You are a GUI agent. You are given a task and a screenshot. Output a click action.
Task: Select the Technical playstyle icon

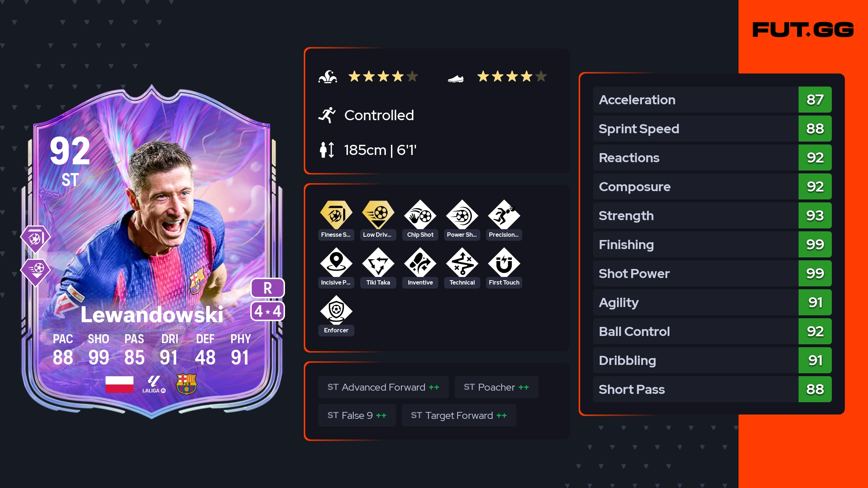pyautogui.click(x=462, y=263)
